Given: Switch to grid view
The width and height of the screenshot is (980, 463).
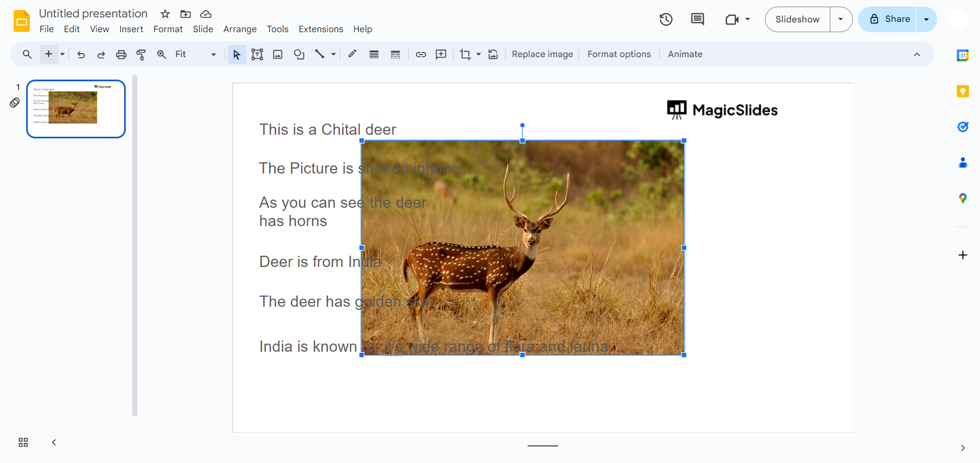Looking at the screenshot, I should coord(23,443).
